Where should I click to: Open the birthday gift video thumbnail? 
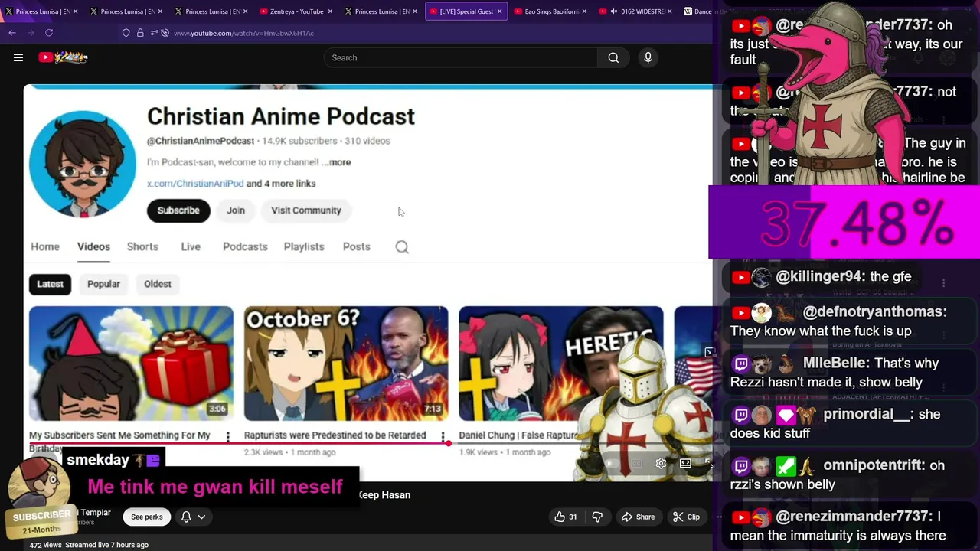pos(131,364)
